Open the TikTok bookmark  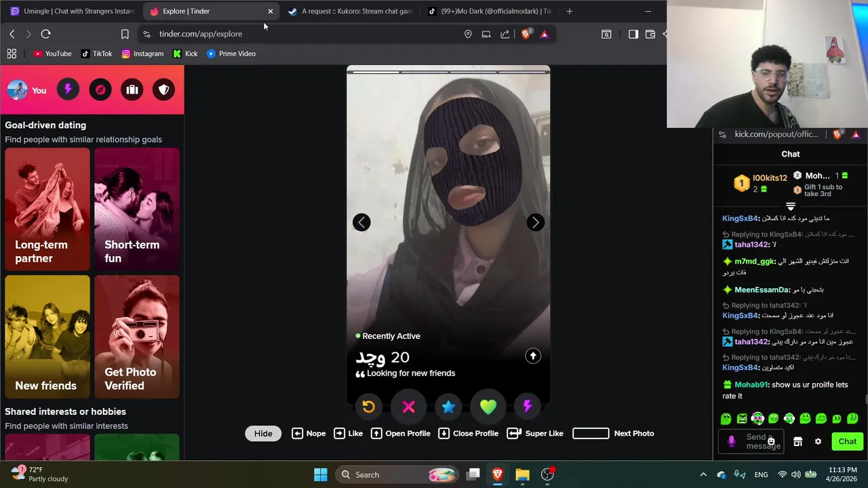pos(96,54)
